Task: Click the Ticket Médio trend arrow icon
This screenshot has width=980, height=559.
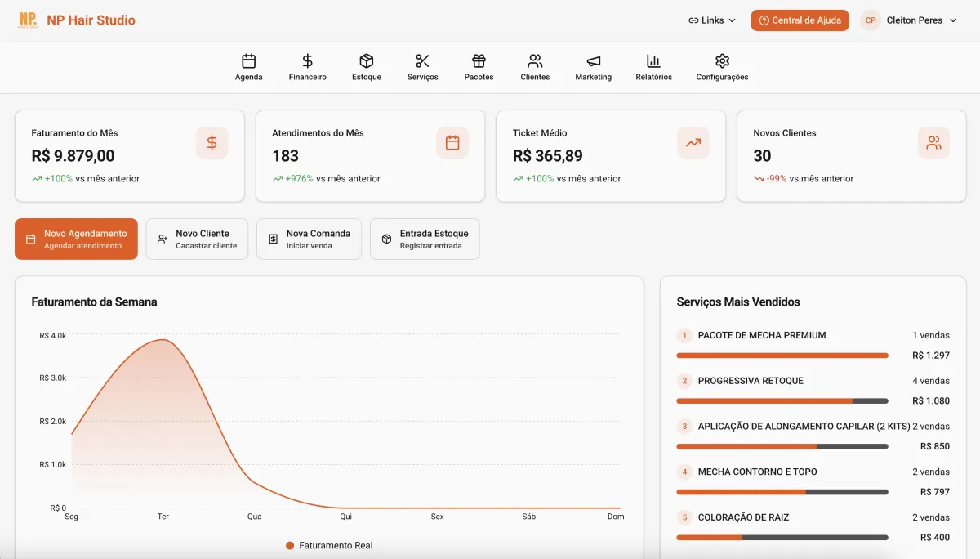Action: point(693,142)
